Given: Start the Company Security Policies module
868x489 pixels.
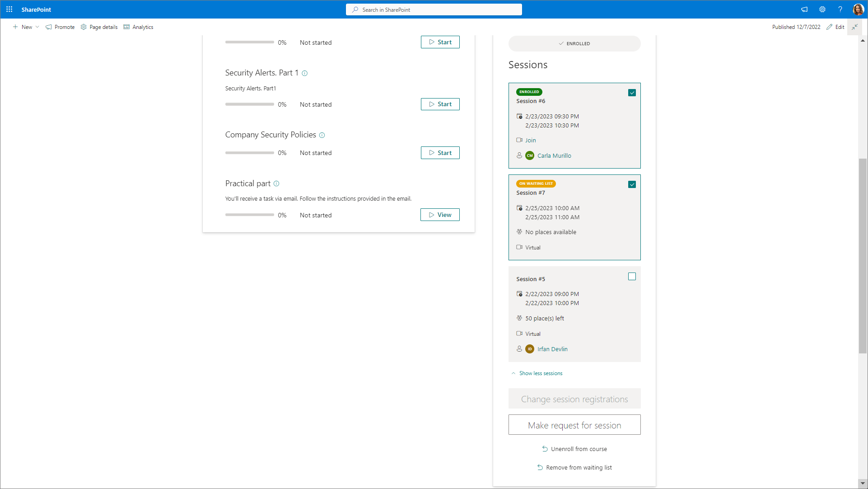Looking at the screenshot, I should [x=440, y=153].
